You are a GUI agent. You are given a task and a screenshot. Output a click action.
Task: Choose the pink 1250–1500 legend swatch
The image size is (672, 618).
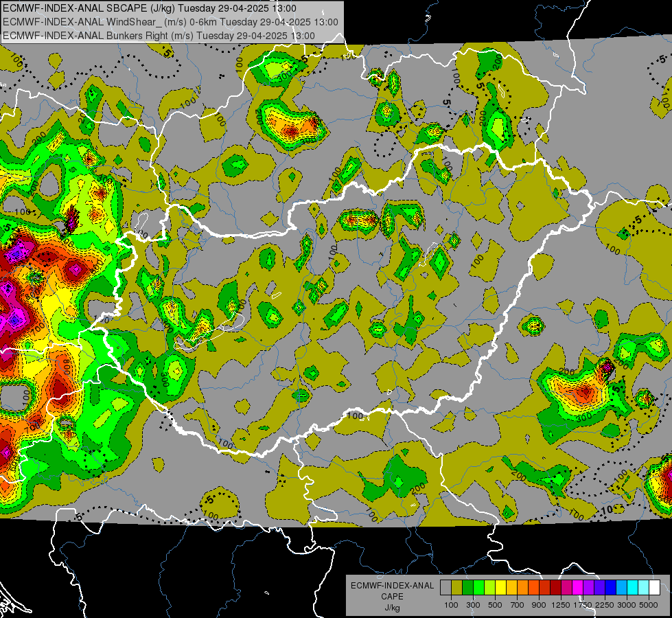(x=566, y=587)
